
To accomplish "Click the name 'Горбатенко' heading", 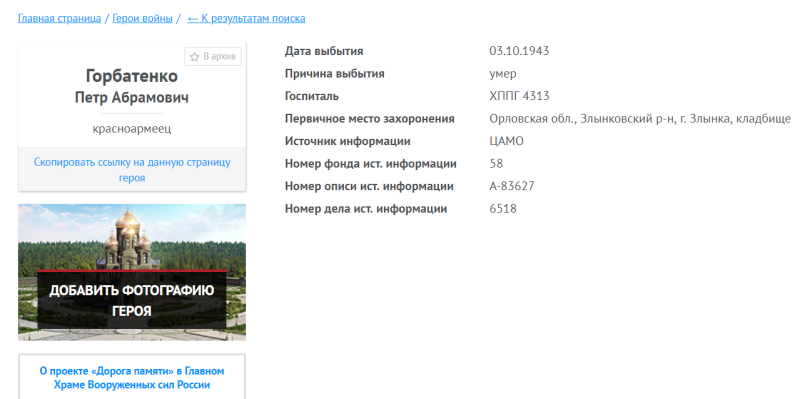I will click(132, 76).
